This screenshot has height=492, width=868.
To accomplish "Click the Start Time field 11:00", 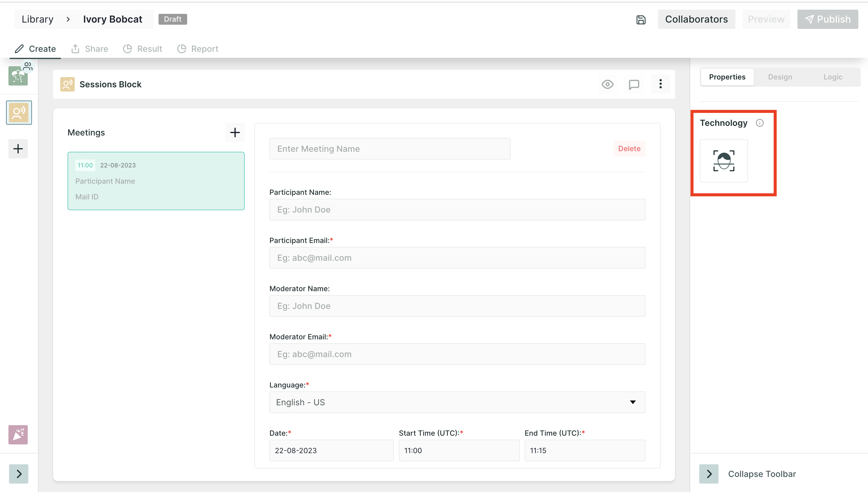I will point(459,450).
